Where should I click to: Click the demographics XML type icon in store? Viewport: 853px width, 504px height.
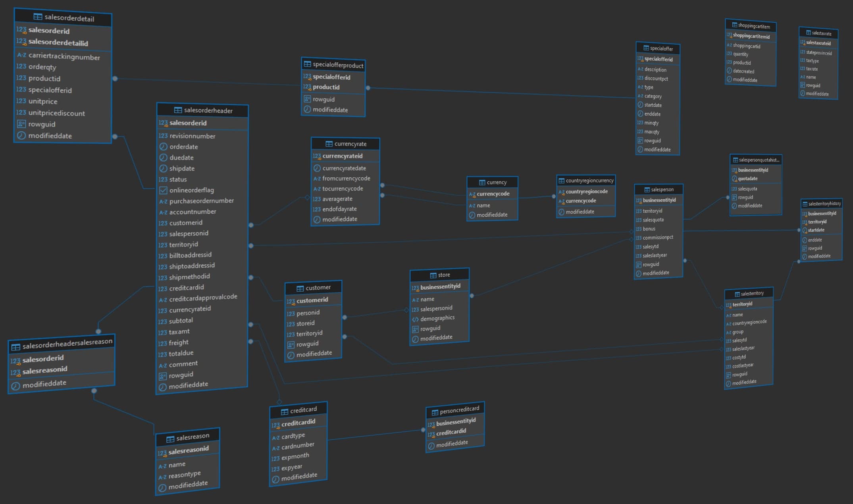(415, 319)
